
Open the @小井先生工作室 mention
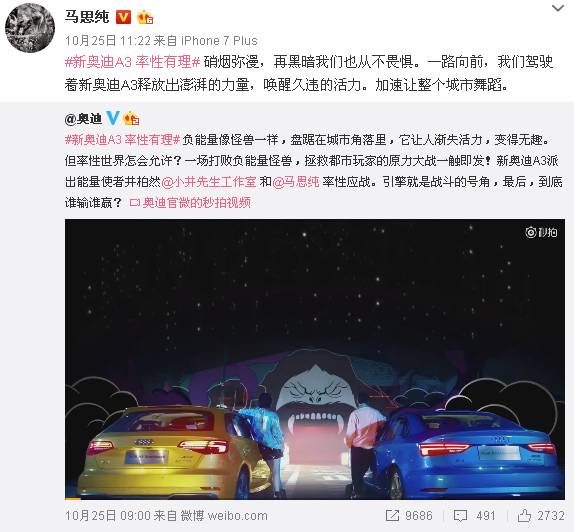click(209, 182)
